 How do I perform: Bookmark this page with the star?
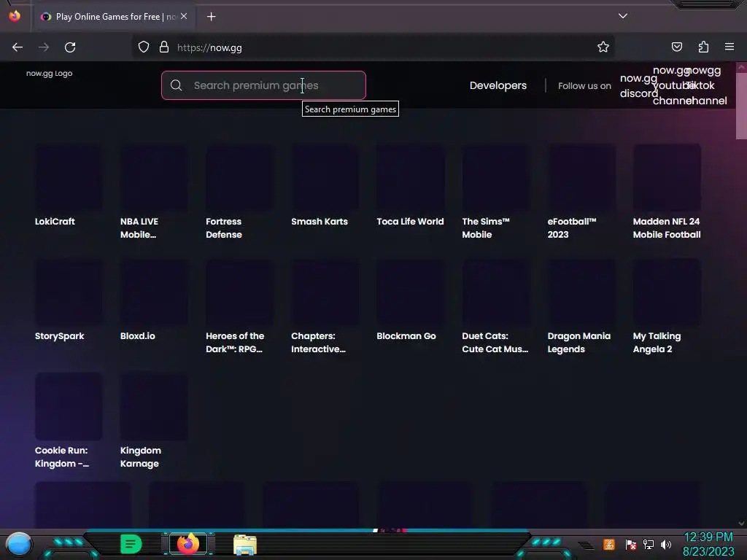pos(603,47)
